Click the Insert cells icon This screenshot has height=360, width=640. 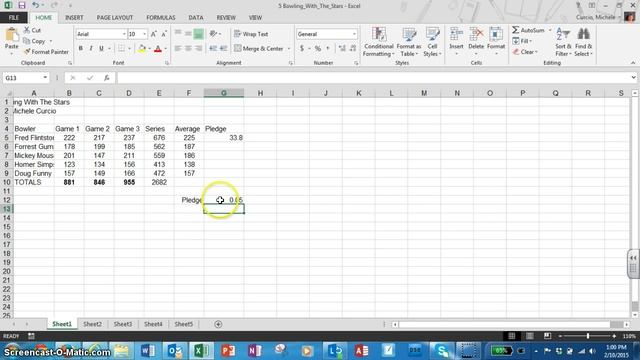point(456,35)
